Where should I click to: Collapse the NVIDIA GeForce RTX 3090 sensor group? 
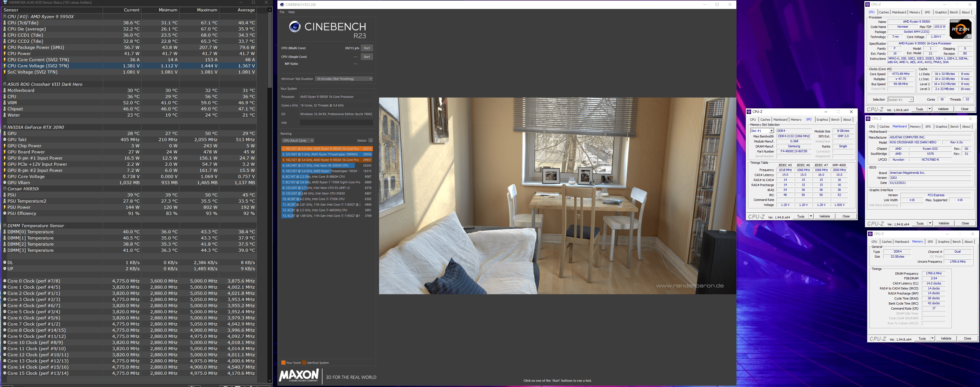[x=4, y=127]
